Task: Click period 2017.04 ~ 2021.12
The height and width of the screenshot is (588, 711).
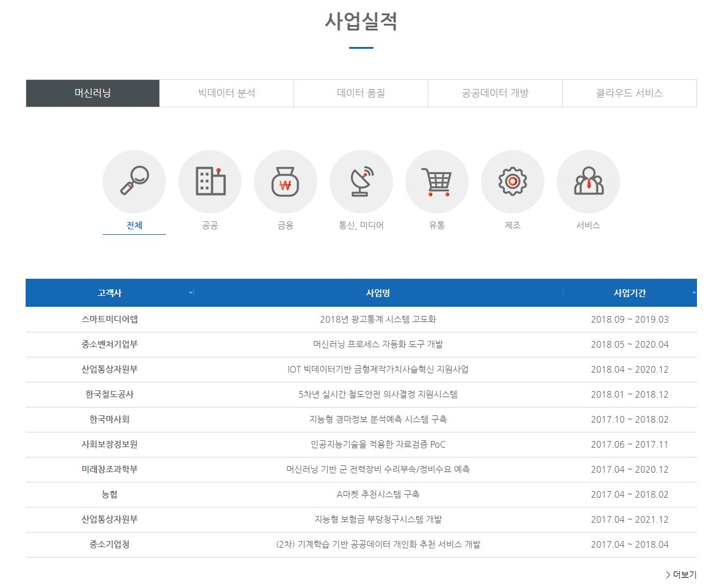Action: 630,519
